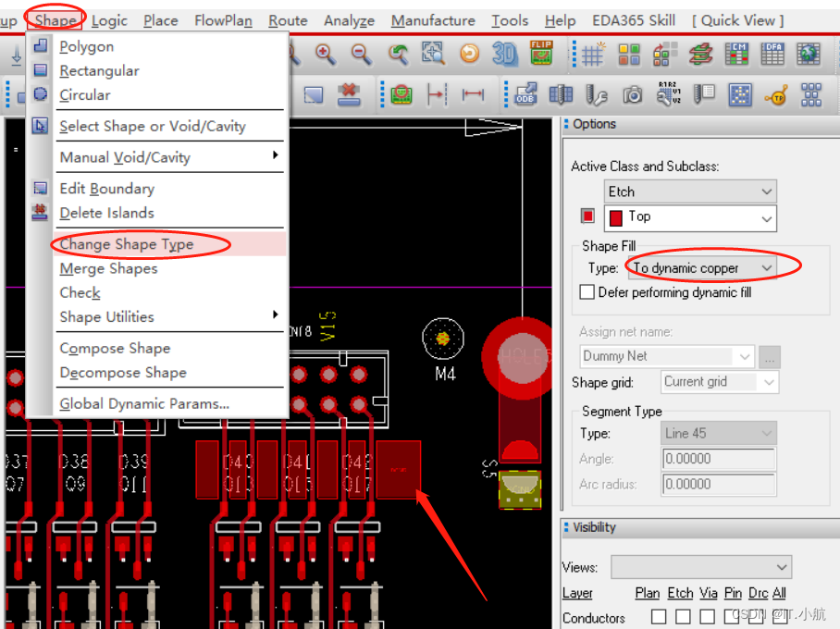Enable Defer performing dynamic fill checkbox
The image size is (840, 629).
[x=587, y=292]
